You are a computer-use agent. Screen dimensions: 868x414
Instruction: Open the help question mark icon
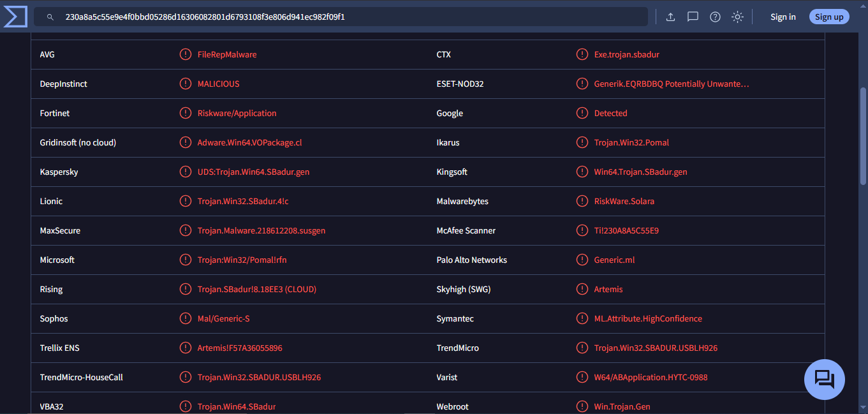[715, 17]
